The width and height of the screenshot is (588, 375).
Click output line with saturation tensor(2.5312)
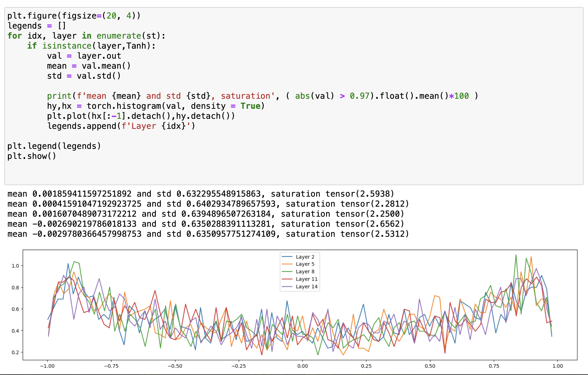click(208, 234)
